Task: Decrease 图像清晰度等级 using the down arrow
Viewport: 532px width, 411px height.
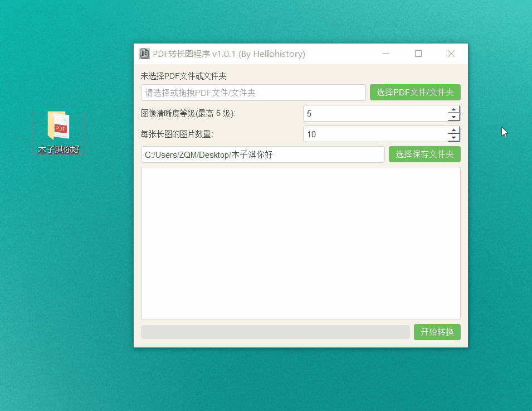Action: coord(454,117)
